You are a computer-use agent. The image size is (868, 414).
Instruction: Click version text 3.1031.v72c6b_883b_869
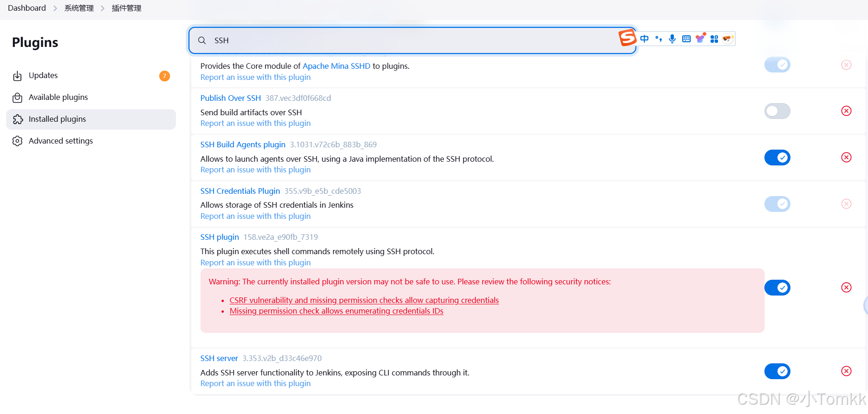[x=333, y=145]
